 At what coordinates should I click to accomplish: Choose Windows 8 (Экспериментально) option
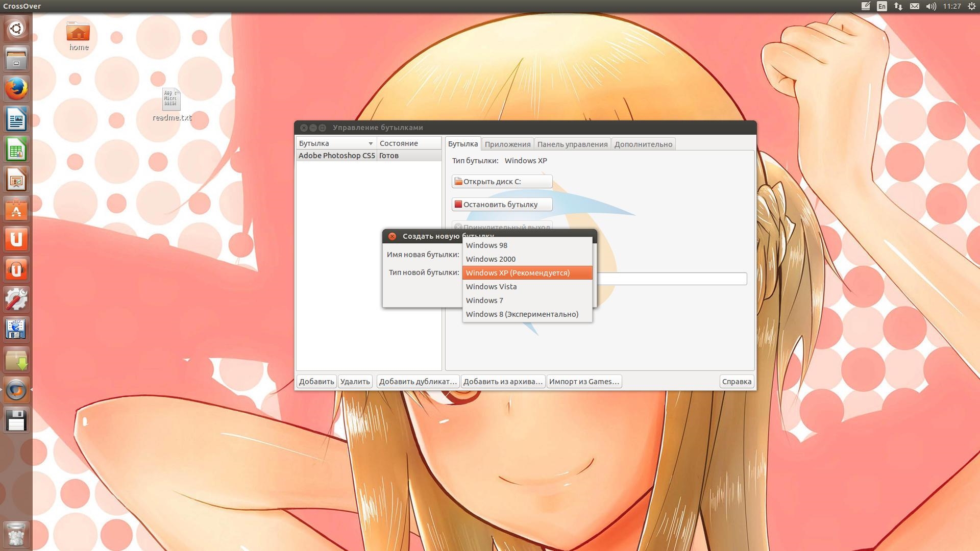point(527,314)
